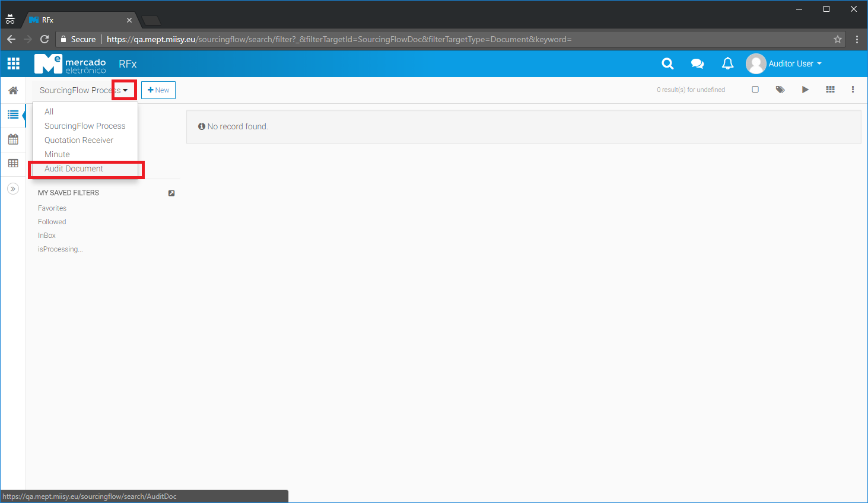Click the New button

pos(158,90)
